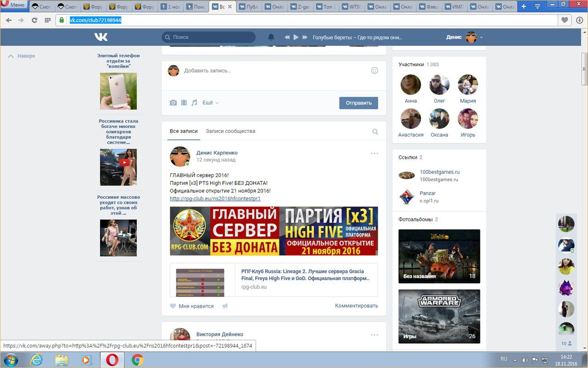588x368 pixels.
Task: Click the VK logo in the header
Action: (x=101, y=37)
